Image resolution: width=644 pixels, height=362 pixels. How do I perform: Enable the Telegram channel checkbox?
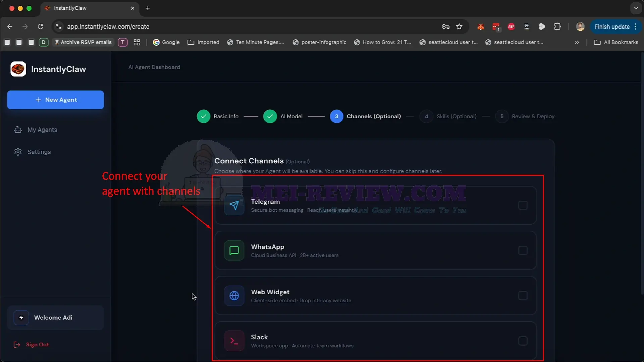tap(523, 205)
